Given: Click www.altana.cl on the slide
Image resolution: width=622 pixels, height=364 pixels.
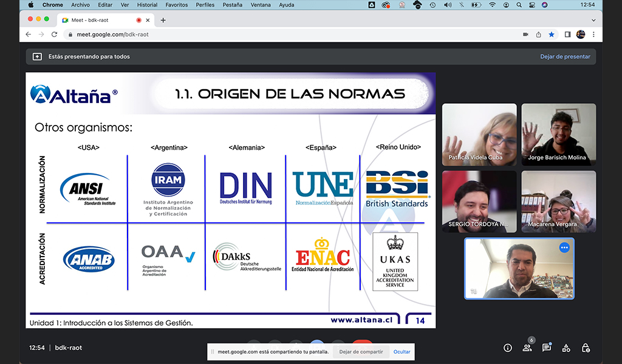Looking at the screenshot, I should pyautogui.click(x=361, y=320).
